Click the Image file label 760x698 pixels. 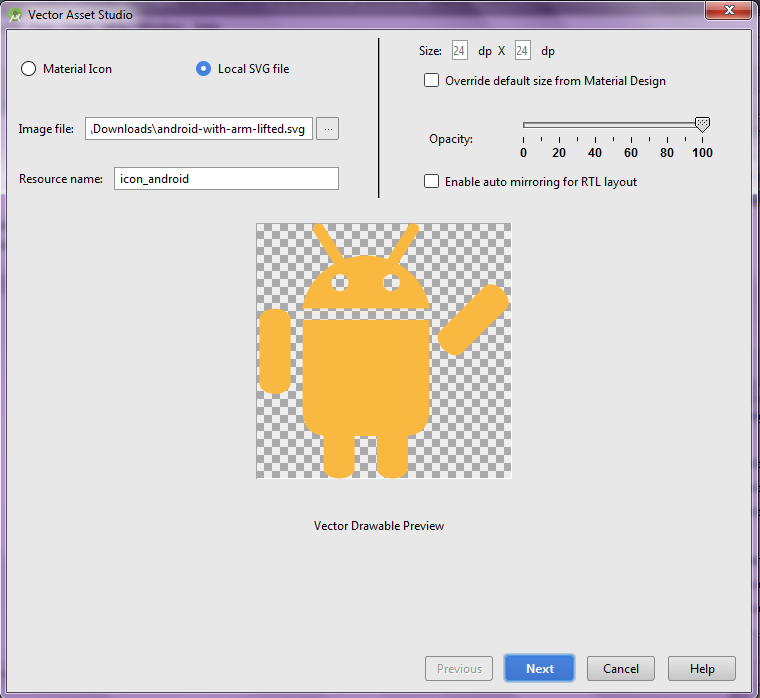click(x=46, y=129)
